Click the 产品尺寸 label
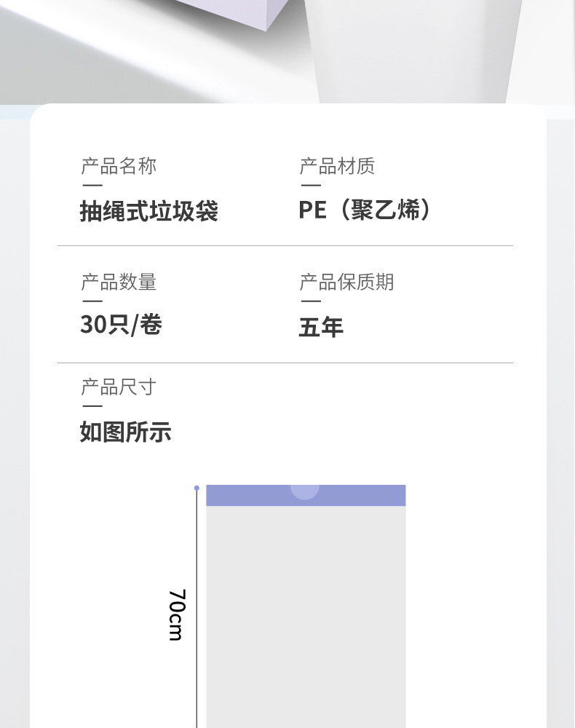 [x=119, y=387]
